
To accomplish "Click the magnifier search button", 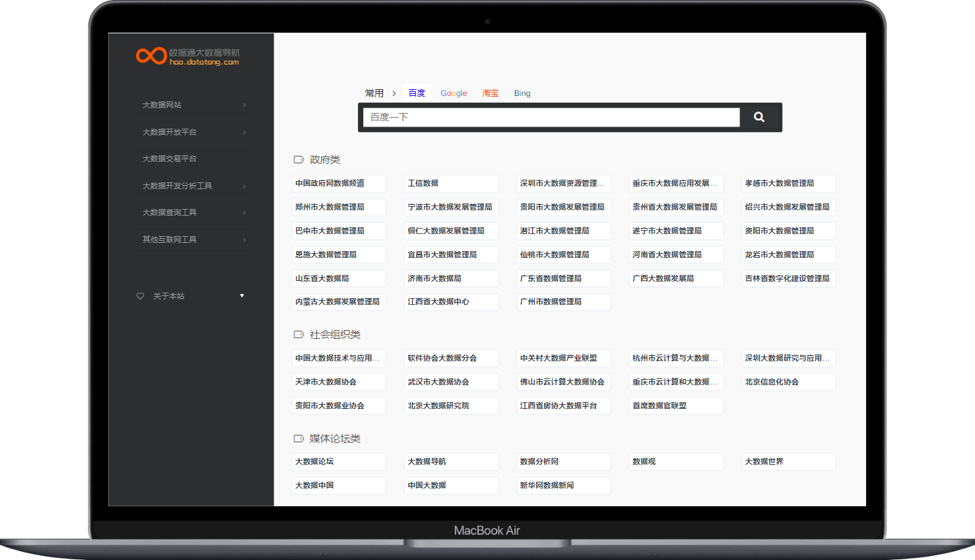I will pos(759,117).
